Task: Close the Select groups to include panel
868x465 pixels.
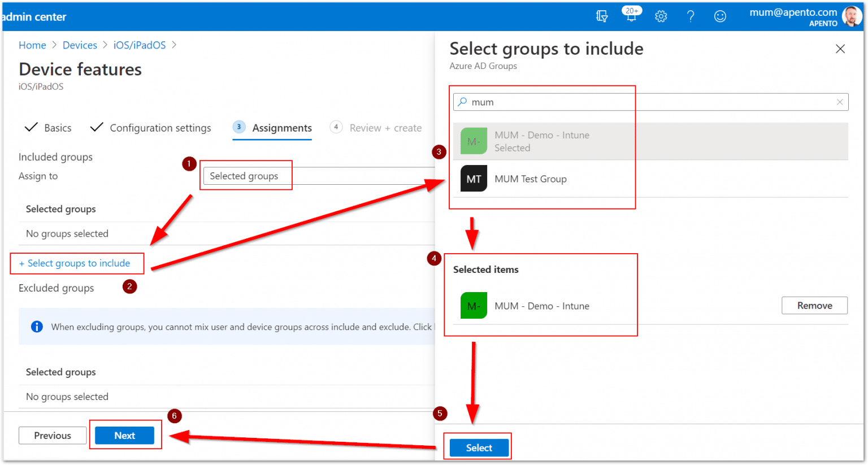Action: (x=840, y=49)
